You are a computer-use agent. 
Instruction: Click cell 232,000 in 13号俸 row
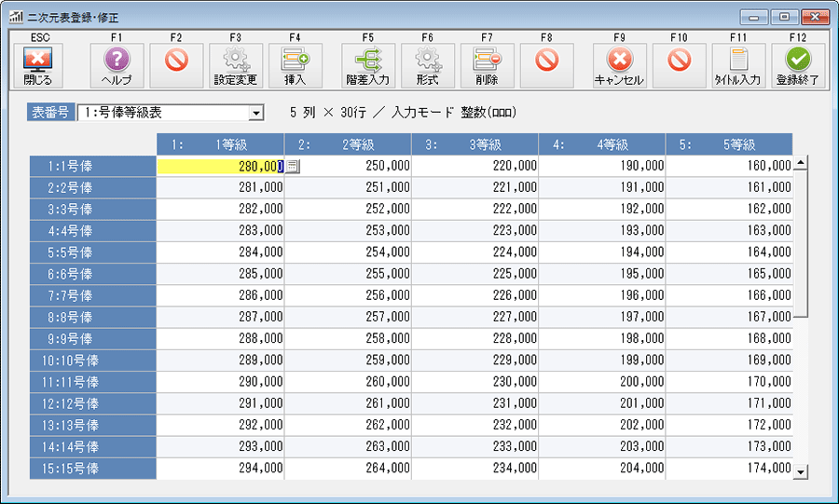point(475,425)
